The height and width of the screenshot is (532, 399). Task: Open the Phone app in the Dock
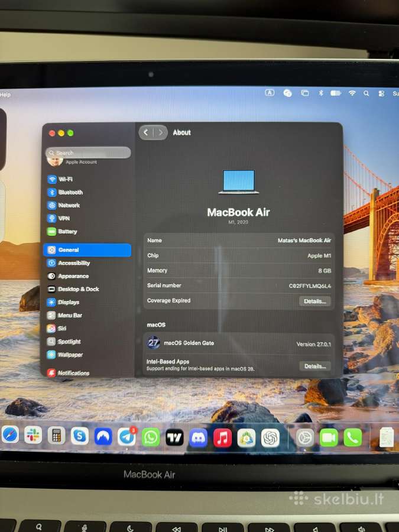pyautogui.click(x=353, y=437)
